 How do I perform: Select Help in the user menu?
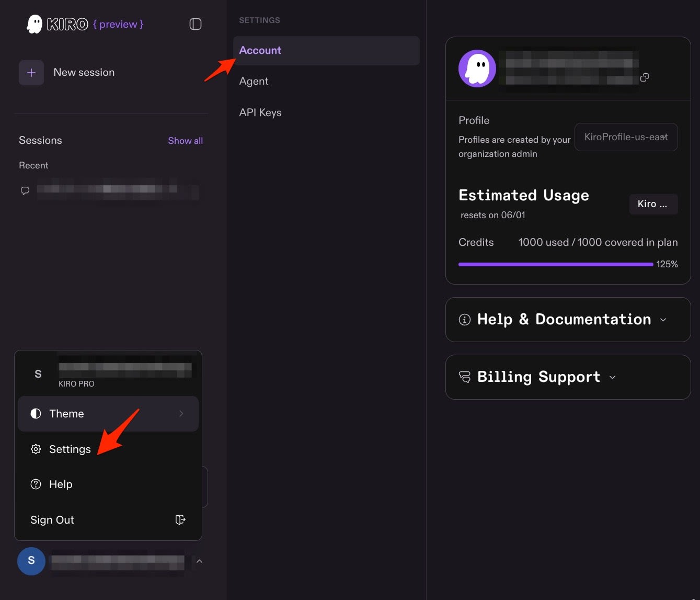[108, 484]
